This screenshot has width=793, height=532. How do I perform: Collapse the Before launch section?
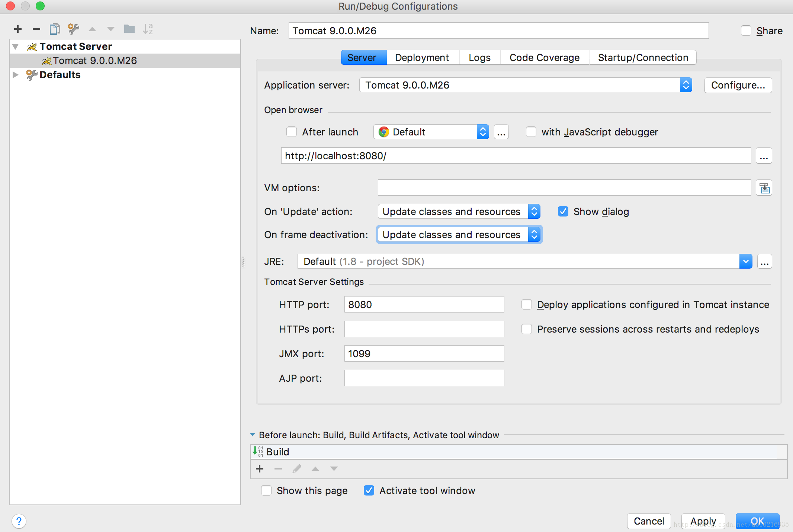[253, 435]
